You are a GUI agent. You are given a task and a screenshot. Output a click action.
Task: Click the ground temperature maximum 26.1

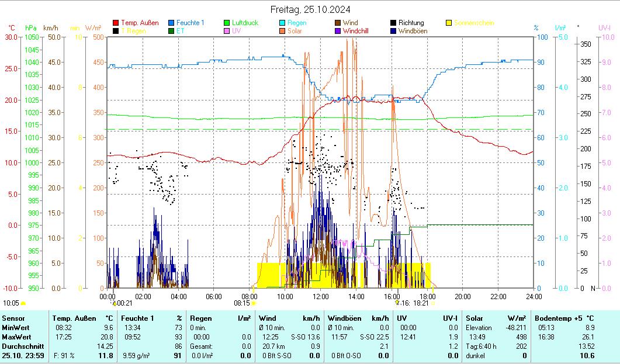tap(588, 337)
